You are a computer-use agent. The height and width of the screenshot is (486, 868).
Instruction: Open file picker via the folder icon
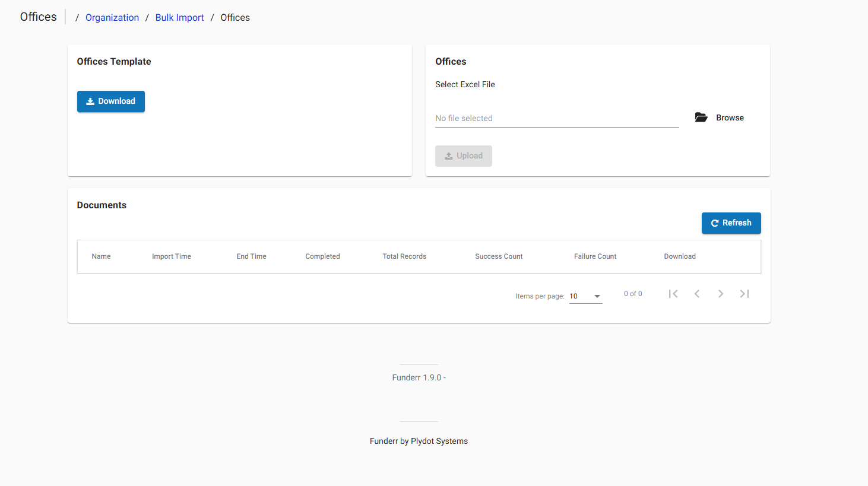click(x=701, y=117)
